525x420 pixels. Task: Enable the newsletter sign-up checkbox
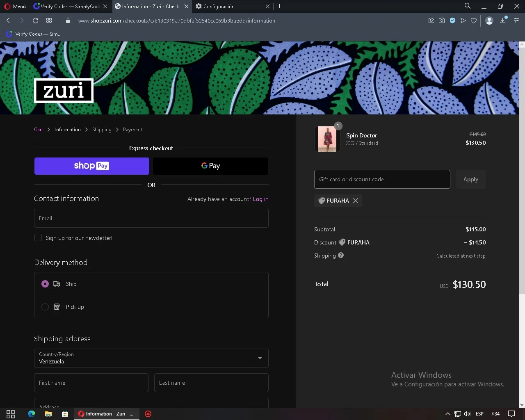coord(38,237)
